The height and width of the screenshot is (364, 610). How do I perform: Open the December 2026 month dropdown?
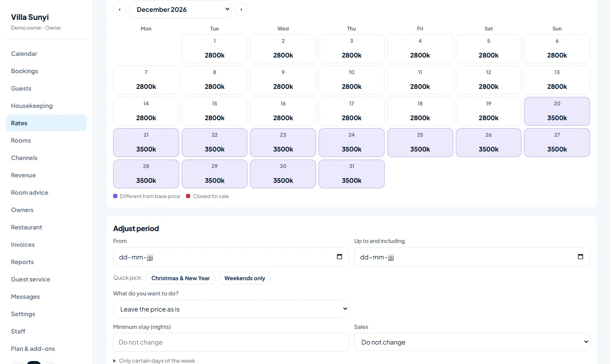[180, 9]
